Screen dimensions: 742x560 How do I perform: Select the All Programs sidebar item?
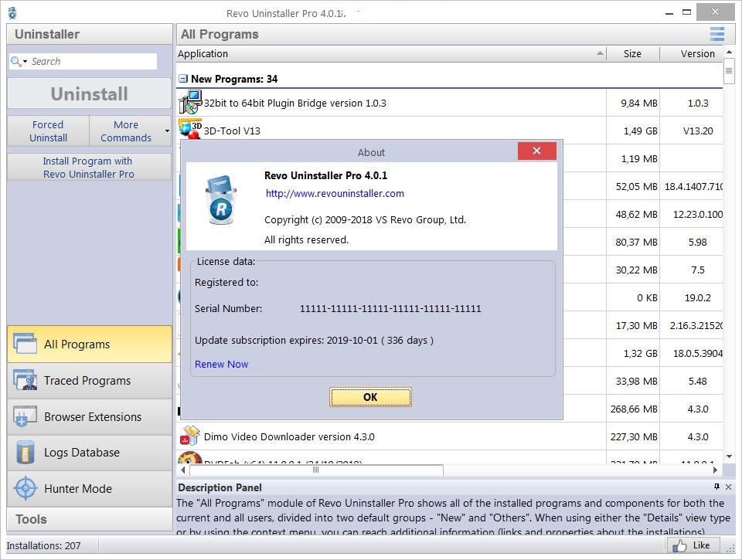click(x=90, y=344)
